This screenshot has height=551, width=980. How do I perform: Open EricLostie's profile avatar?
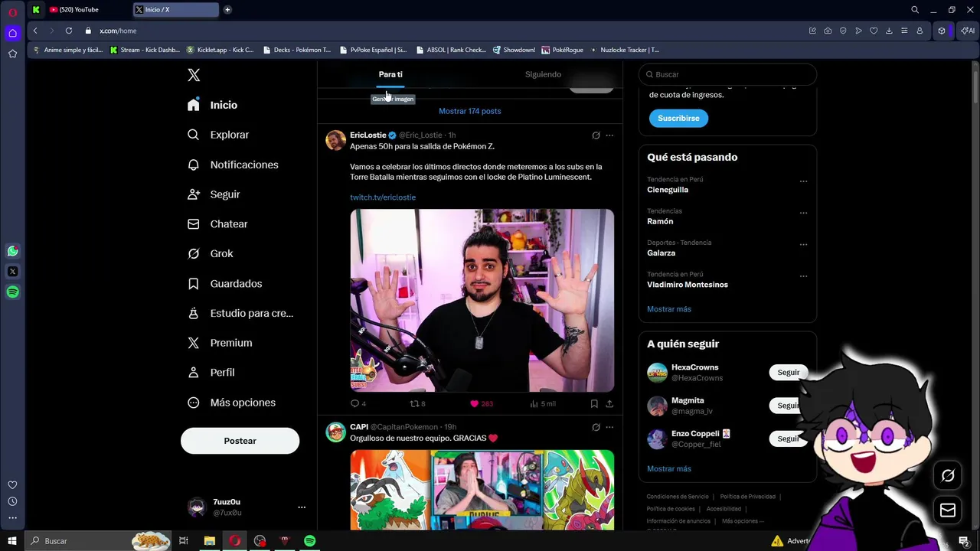pos(335,140)
